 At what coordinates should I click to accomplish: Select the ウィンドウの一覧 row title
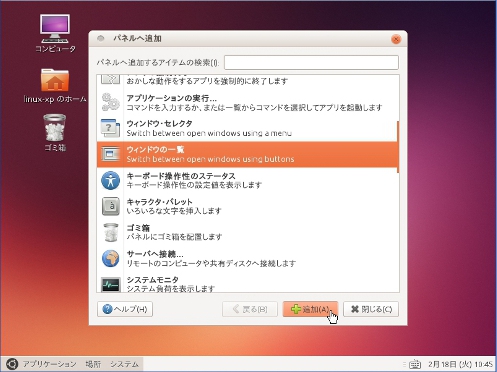click(155, 149)
